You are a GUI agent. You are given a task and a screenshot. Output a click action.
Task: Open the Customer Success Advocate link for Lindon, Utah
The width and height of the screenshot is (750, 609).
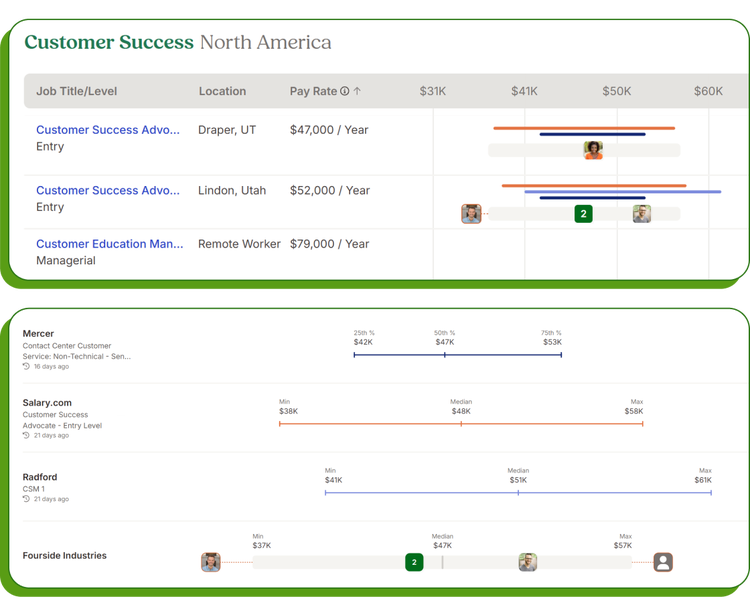[108, 190]
